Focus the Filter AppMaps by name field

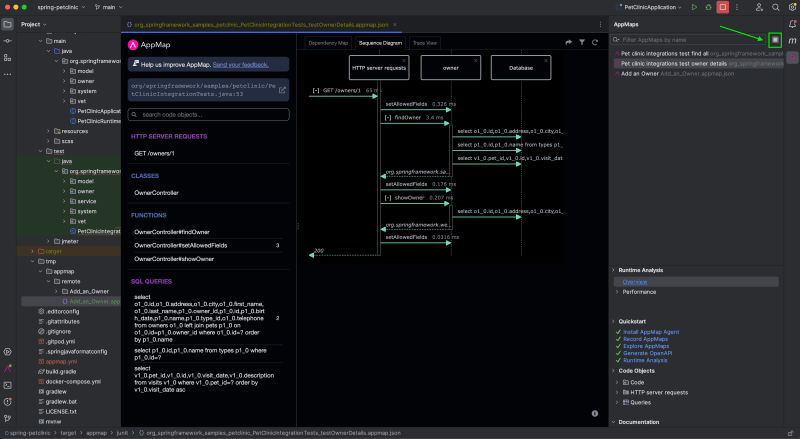pos(688,39)
